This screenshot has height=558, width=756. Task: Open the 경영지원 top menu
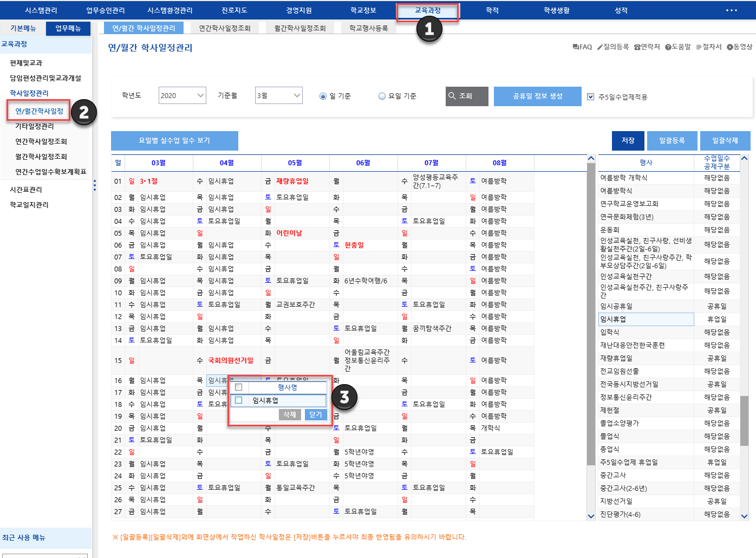(299, 10)
